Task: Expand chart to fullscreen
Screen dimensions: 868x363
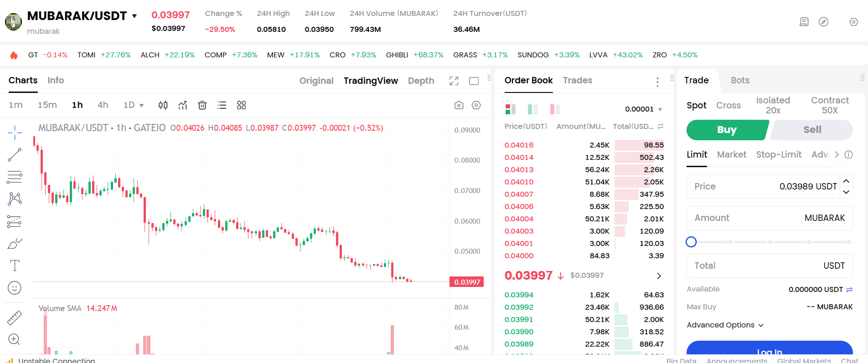Action: pos(454,81)
